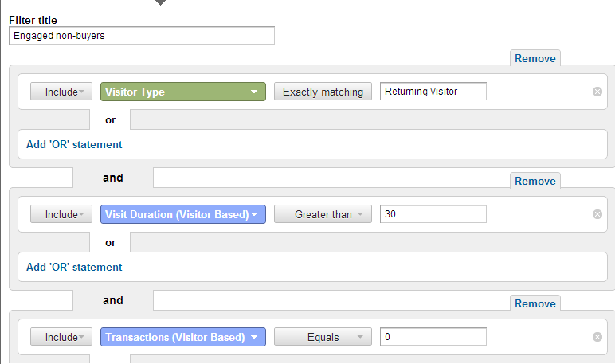The width and height of the screenshot is (615, 364).
Task: Open Include dropdown for Visit Duration row
Action: coord(61,214)
